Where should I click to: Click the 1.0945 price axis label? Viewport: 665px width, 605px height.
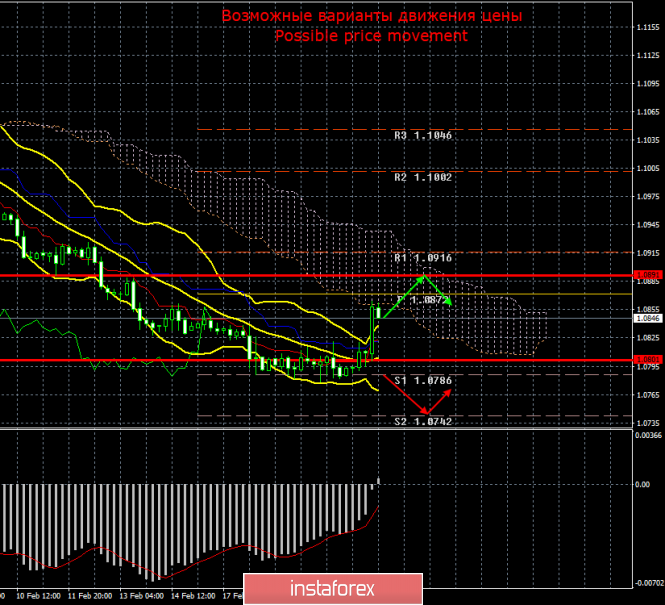coord(648,225)
